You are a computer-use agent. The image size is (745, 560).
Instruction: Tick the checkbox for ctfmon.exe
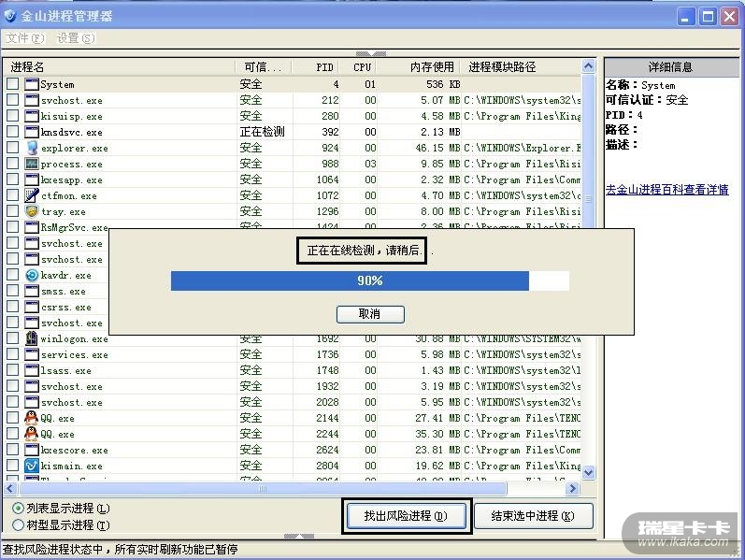(x=13, y=194)
